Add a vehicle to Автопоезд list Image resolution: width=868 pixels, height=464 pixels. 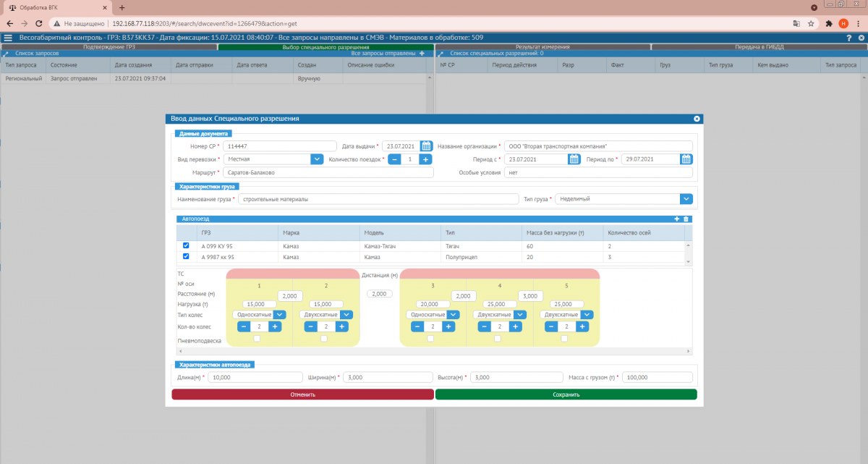(676, 219)
